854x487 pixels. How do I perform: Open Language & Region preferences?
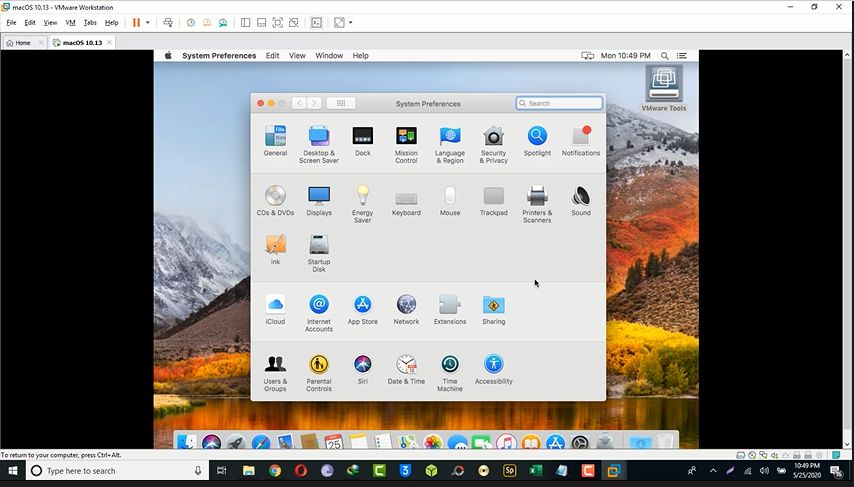[450, 144]
